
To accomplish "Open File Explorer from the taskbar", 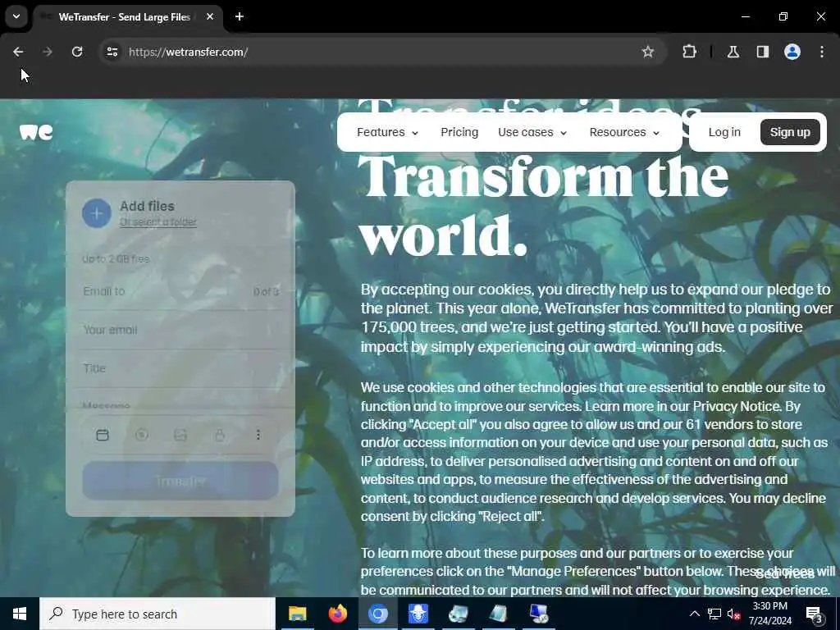I will point(297,614).
